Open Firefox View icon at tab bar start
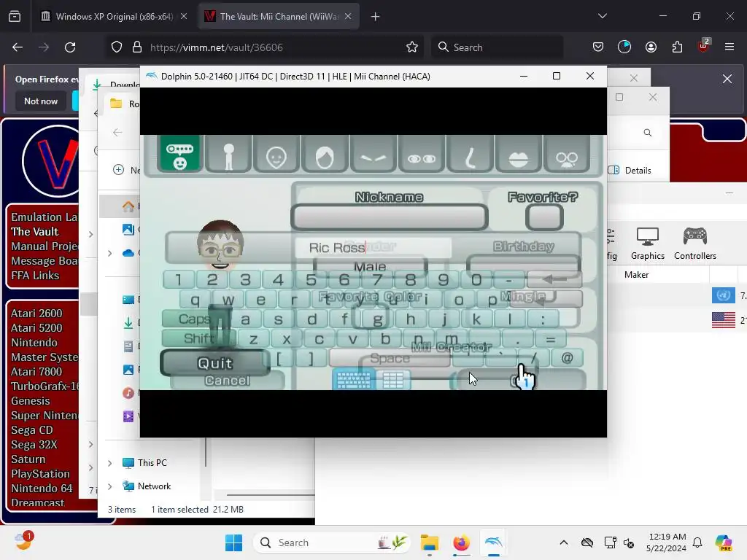The image size is (747, 560). click(x=15, y=17)
